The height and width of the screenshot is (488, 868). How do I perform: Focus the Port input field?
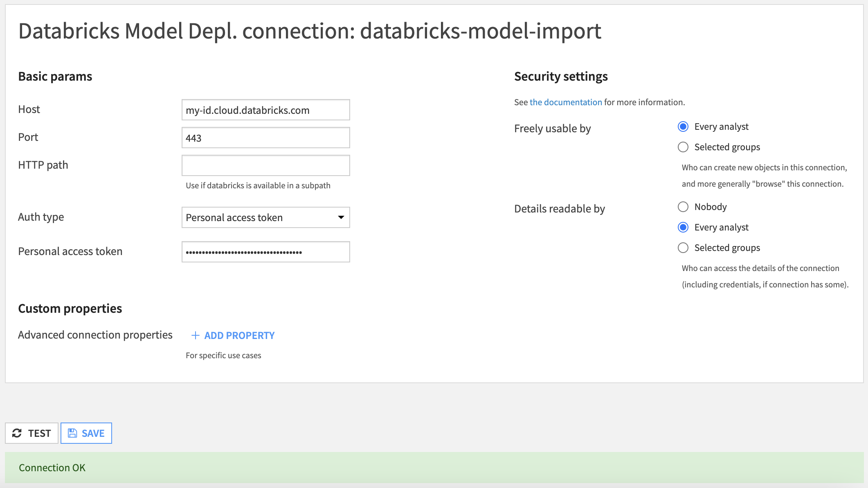pyautogui.click(x=266, y=138)
